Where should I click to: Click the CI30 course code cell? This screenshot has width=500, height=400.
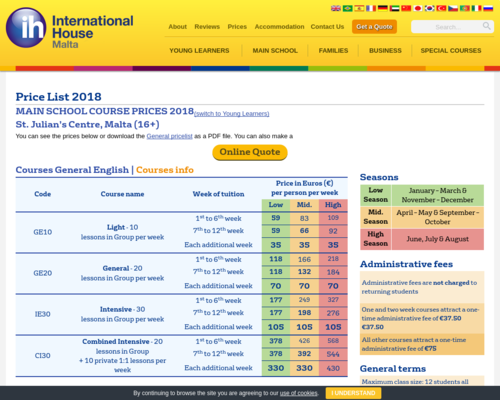pyautogui.click(x=43, y=355)
